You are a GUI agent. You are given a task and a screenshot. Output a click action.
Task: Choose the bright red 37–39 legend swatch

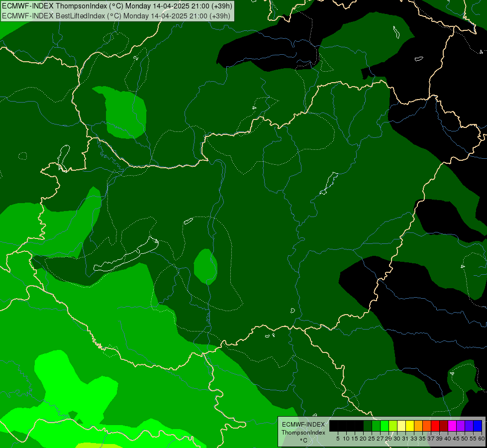[435, 426]
